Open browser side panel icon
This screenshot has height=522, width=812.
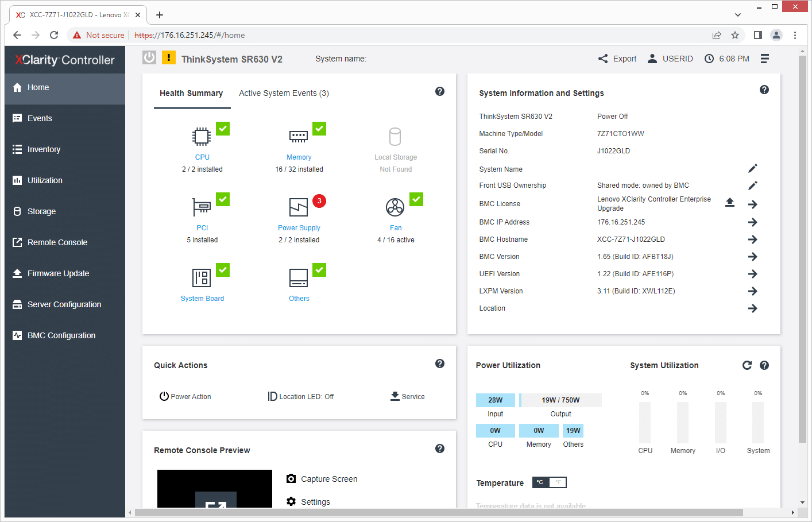point(758,35)
